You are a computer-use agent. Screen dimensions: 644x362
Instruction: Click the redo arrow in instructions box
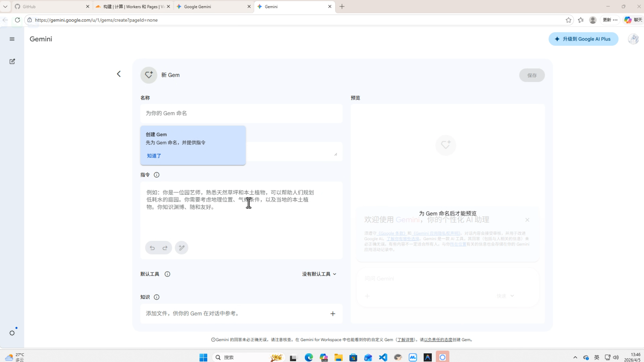point(165,248)
